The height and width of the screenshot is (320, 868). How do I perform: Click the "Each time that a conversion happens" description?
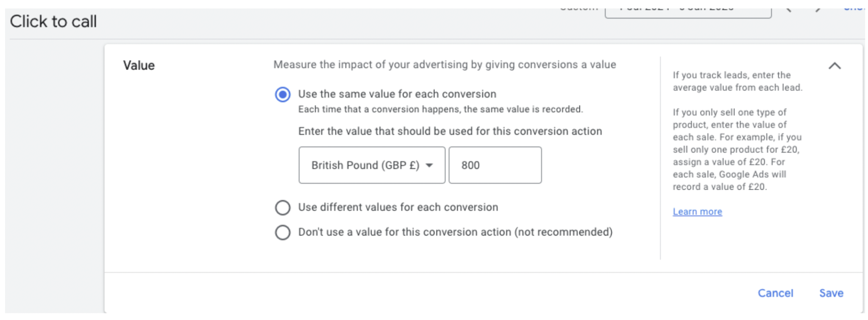pos(440,109)
